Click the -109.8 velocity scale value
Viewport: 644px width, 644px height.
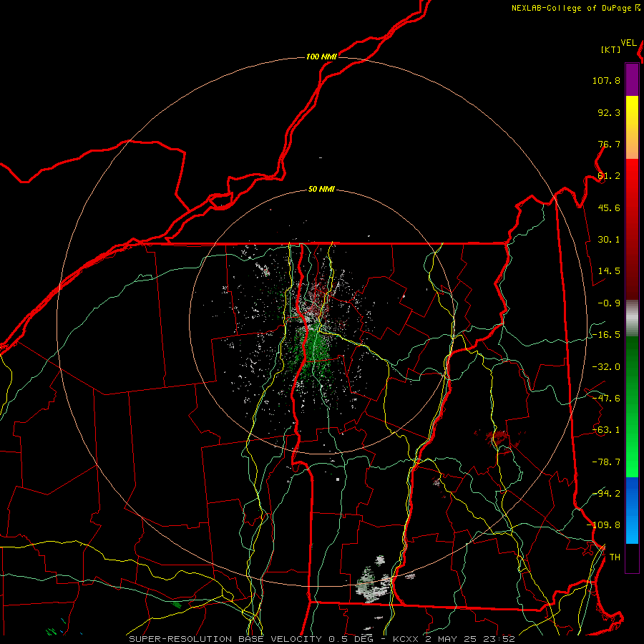[603, 525]
